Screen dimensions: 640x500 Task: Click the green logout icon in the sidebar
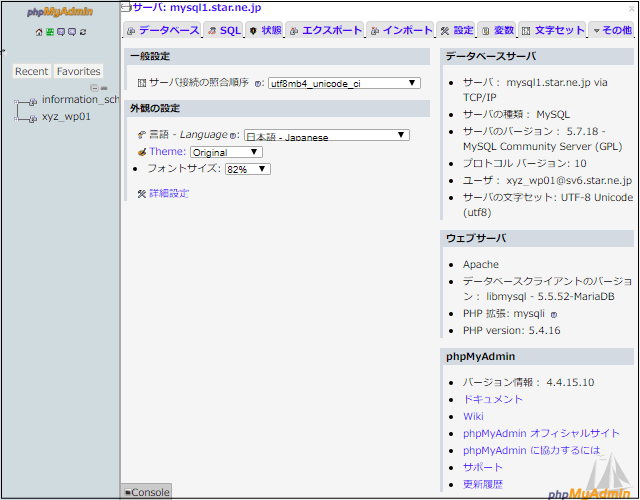pyautogui.click(x=50, y=32)
